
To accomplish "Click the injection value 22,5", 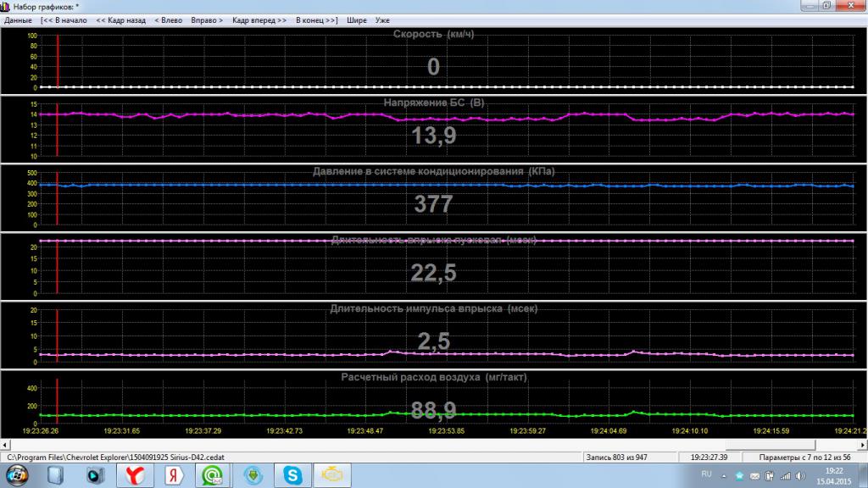I will (433, 273).
